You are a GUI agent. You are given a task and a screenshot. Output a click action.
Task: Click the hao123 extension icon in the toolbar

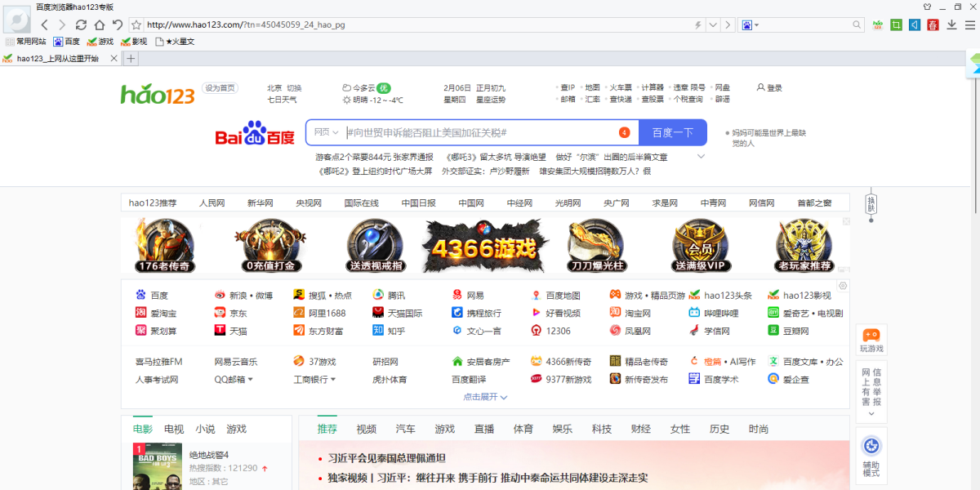876,24
